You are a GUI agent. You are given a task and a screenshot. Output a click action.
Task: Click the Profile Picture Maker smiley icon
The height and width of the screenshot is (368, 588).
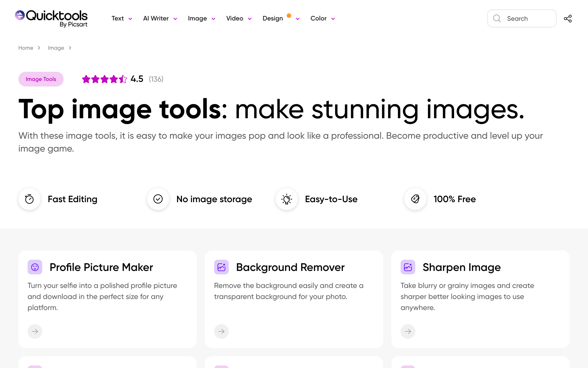[x=35, y=267]
